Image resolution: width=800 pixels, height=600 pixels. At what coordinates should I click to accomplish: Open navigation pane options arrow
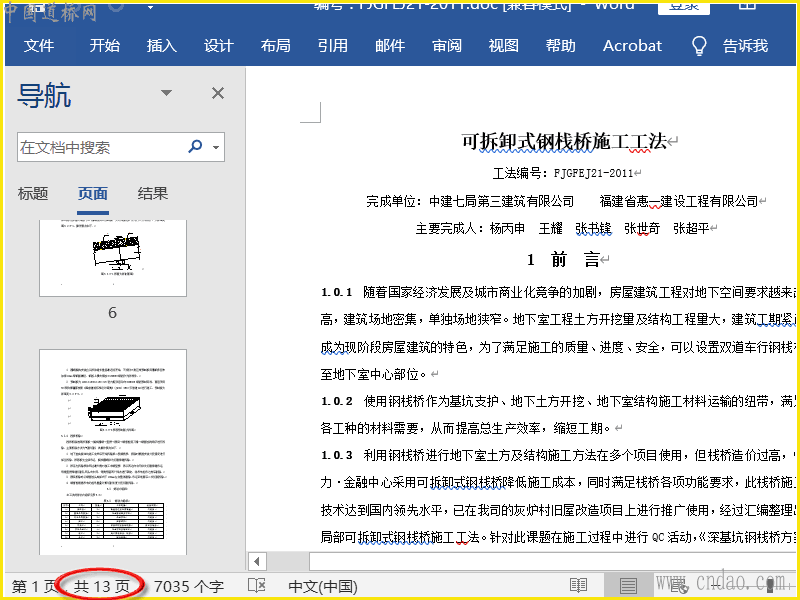[167, 94]
